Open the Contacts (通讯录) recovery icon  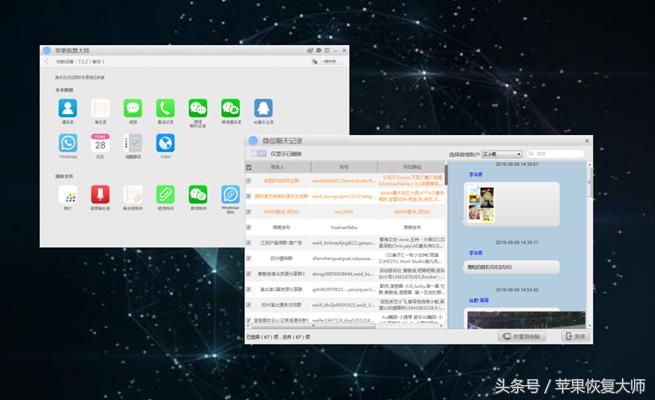[x=68, y=108]
